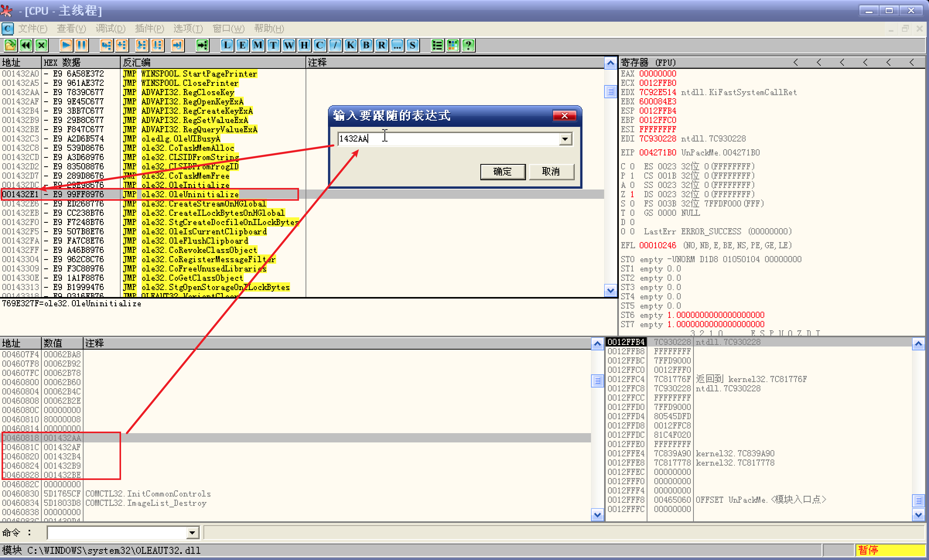Open Log window L toolbar icon
929x560 pixels.
[227, 45]
